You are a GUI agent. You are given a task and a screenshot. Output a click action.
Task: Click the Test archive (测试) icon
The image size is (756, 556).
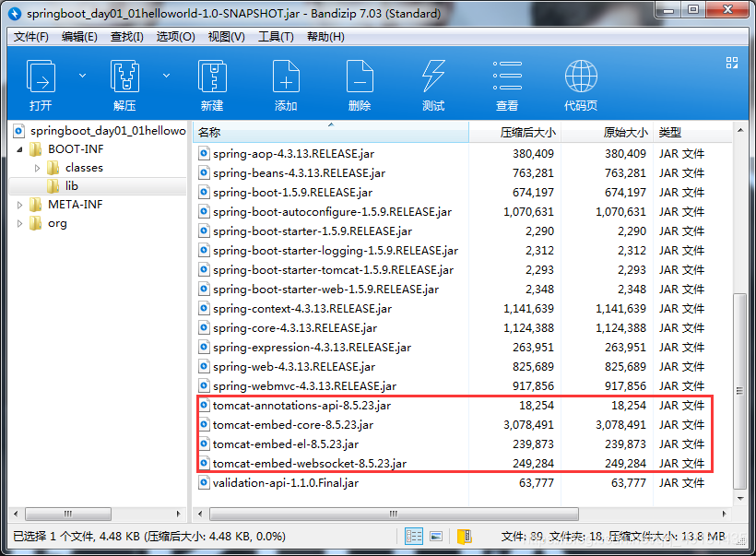point(433,77)
